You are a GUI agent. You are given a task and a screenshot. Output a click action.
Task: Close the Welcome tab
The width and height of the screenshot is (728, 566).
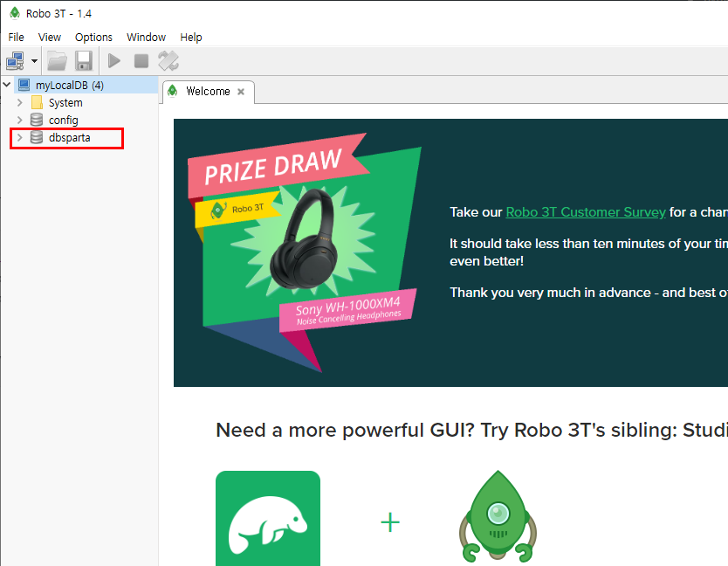tap(241, 92)
